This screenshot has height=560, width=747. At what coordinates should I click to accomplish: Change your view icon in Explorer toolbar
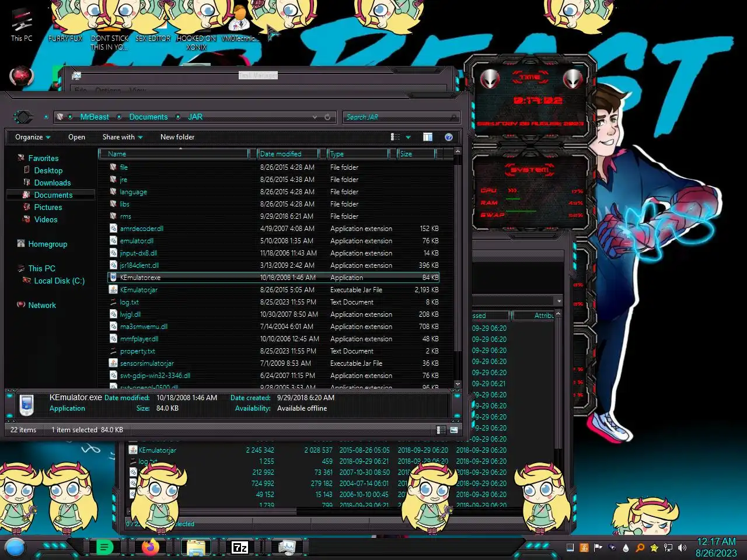pos(395,137)
